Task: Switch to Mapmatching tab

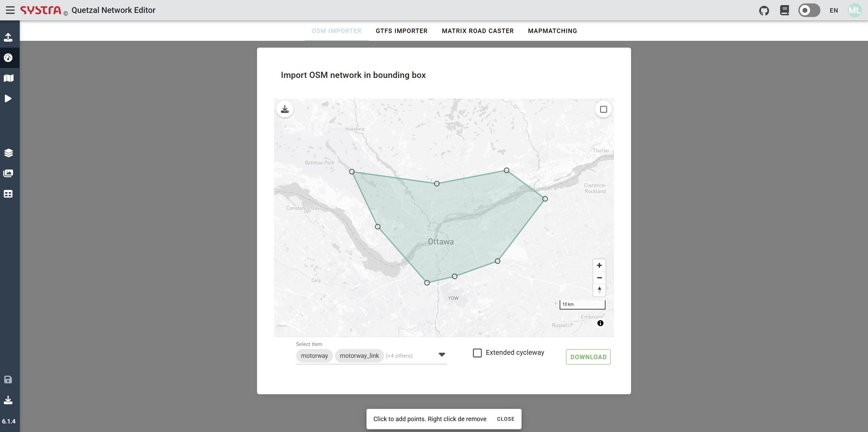Action: 552,31
